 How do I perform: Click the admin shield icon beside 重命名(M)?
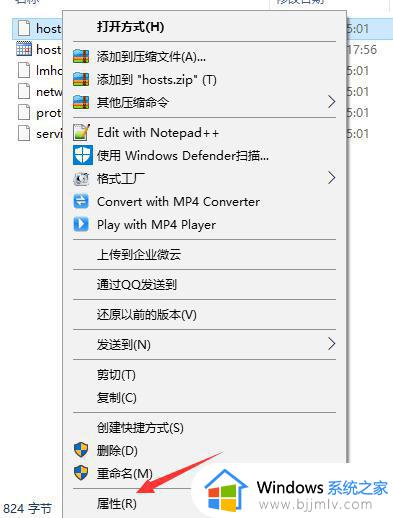(x=81, y=473)
